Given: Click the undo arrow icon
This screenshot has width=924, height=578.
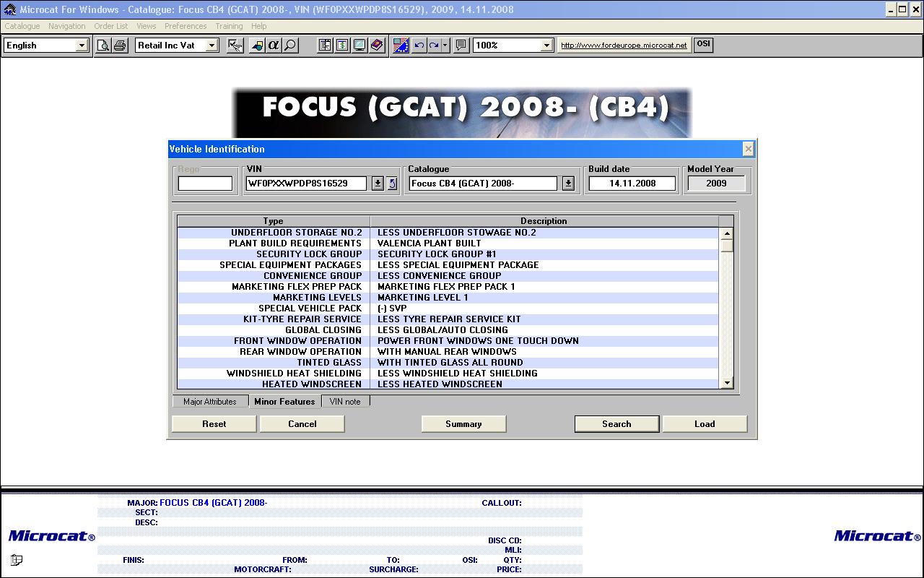Looking at the screenshot, I should point(419,45).
